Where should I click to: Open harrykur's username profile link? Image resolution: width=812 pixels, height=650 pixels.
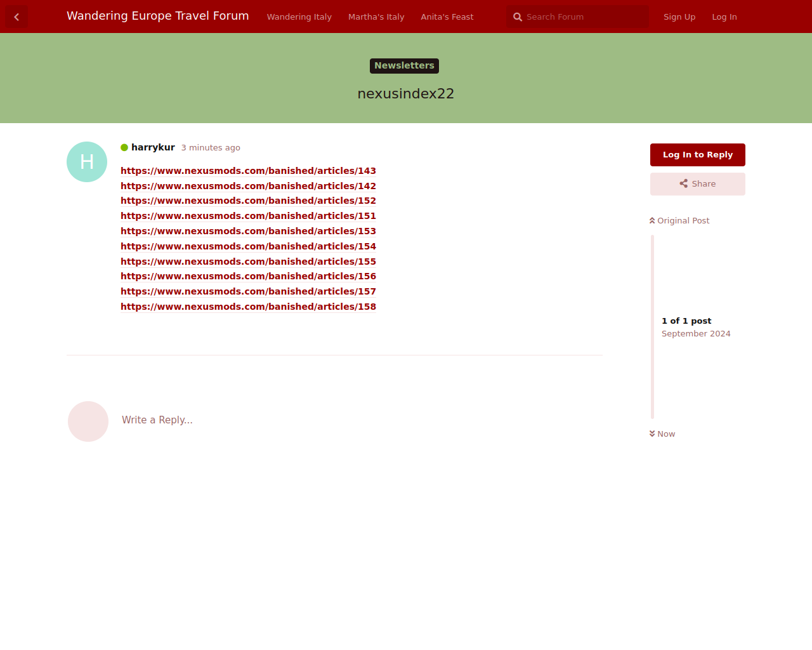click(153, 147)
